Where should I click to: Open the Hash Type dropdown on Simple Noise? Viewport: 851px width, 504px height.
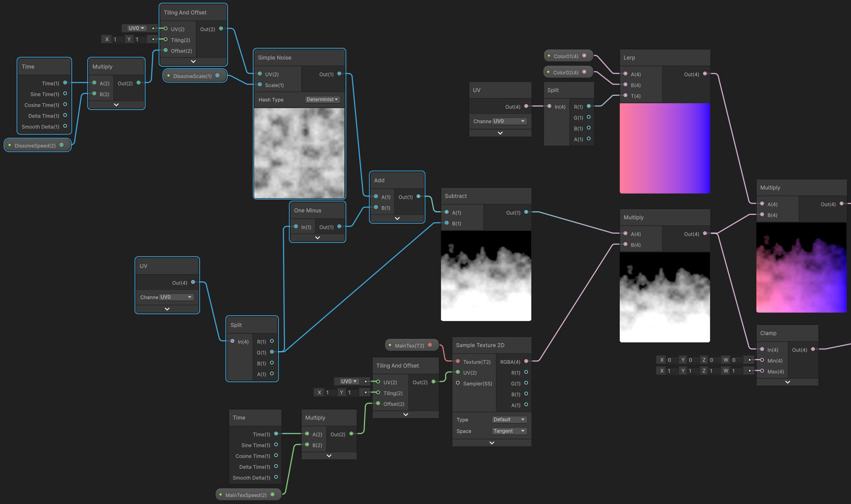coord(322,99)
